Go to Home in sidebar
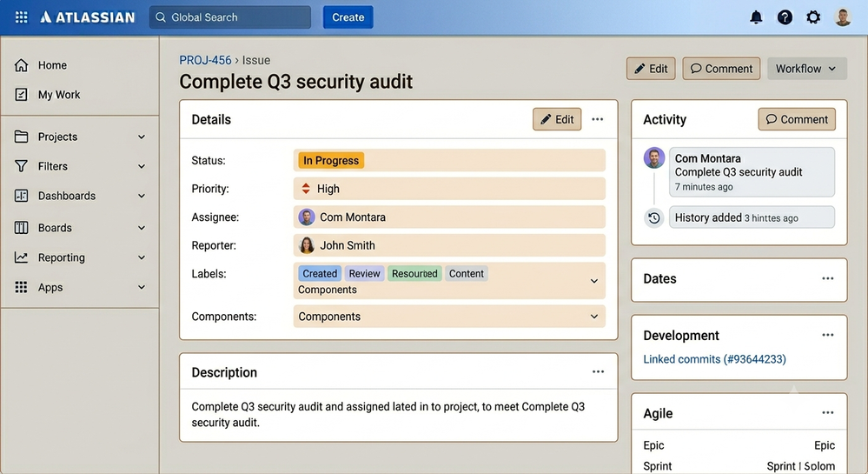 point(52,65)
